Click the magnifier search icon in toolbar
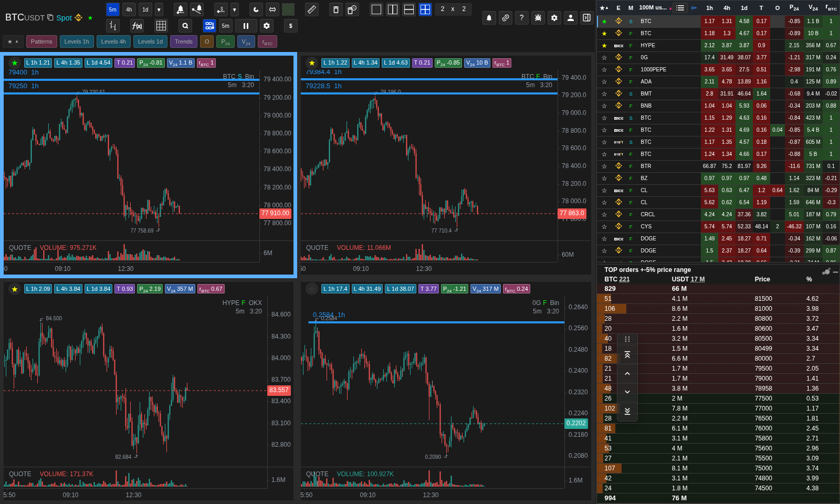 click(185, 26)
